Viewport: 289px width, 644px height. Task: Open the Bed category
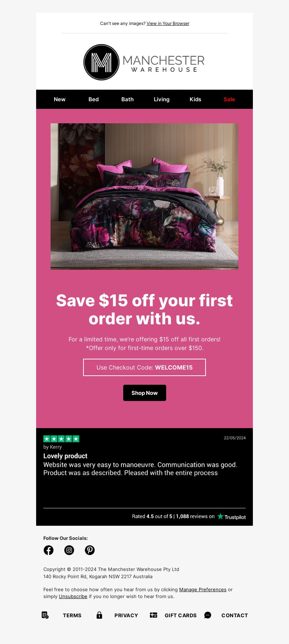click(x=94, y=99)
